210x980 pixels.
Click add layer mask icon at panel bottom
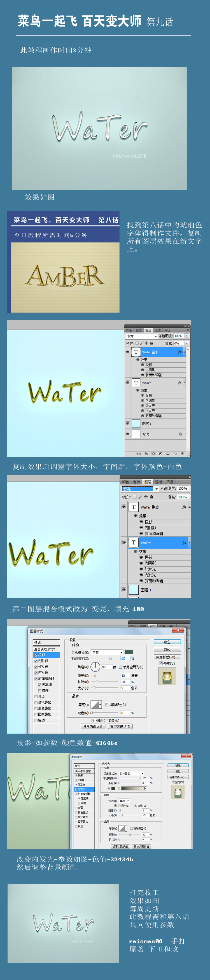154,454
